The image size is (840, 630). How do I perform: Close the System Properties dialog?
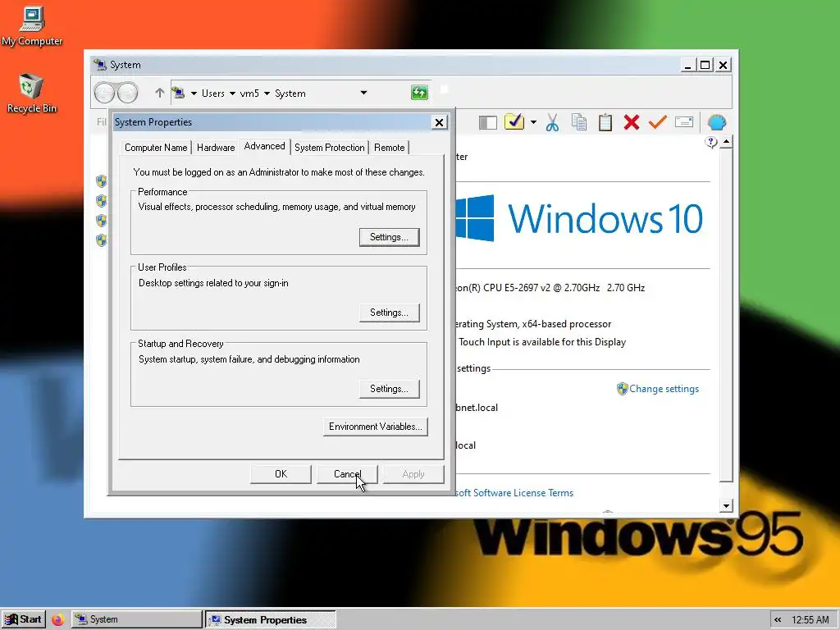tap(440, 123)
